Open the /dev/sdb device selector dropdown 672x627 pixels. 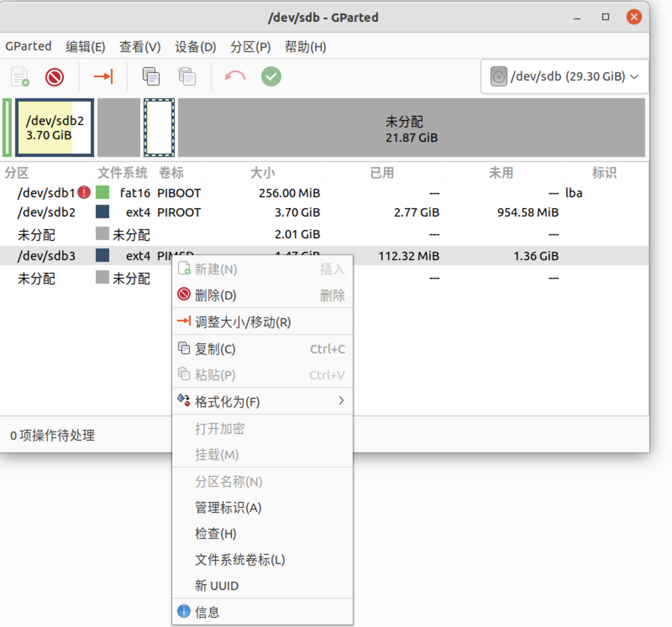[x=564, y=77]
